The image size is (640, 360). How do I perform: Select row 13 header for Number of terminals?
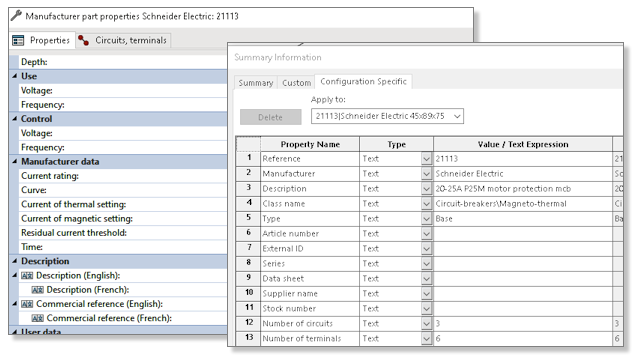(249, 338)
